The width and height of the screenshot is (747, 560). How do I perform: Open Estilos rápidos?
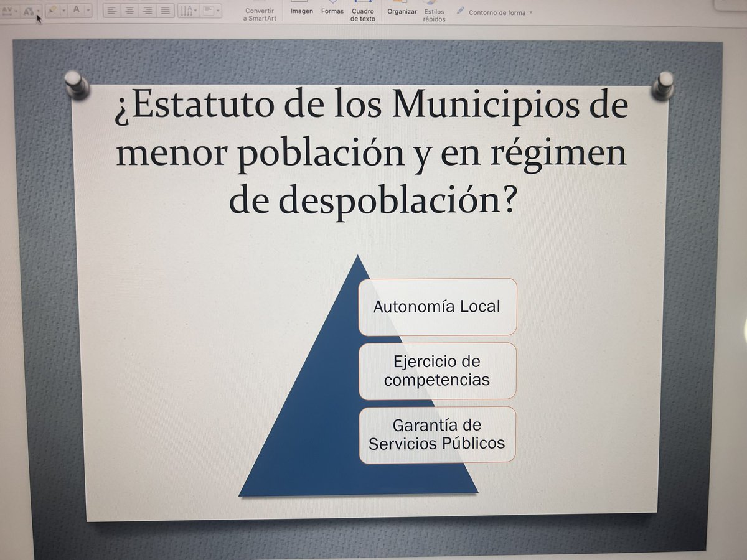tap(434, 12)
